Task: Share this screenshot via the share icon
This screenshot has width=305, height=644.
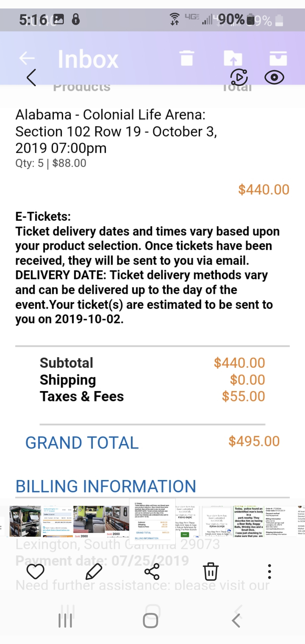Action: (x=152, y=571)
